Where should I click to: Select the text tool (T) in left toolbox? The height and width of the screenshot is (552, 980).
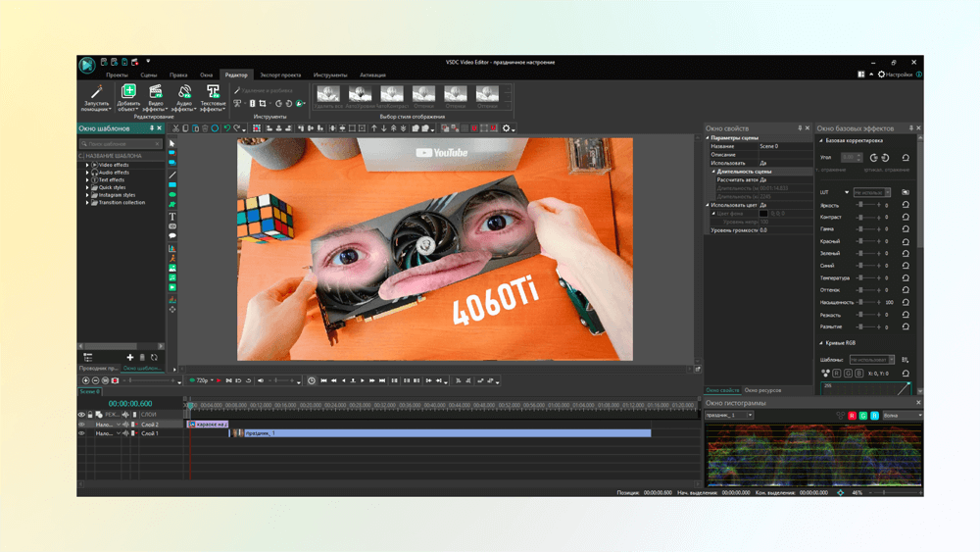click(x=172, y=217)
